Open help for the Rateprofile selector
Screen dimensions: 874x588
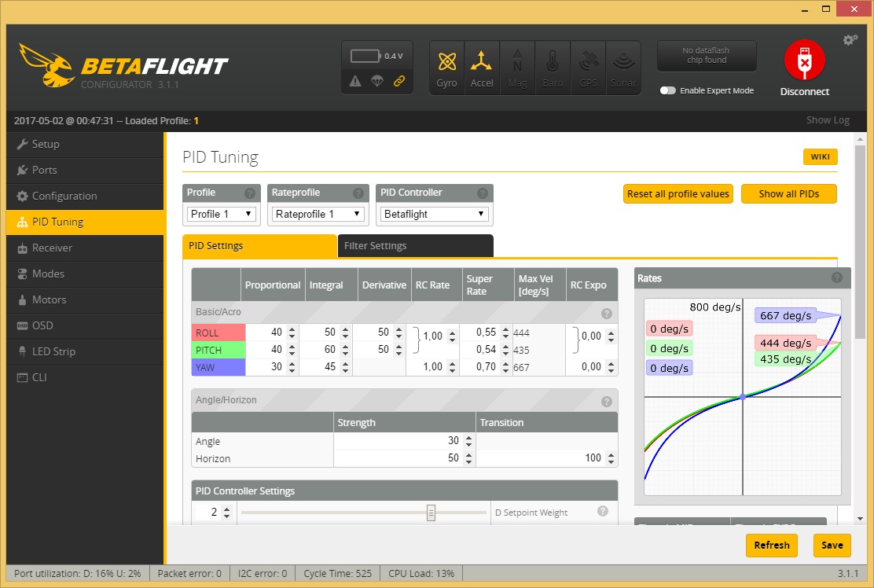358,193
